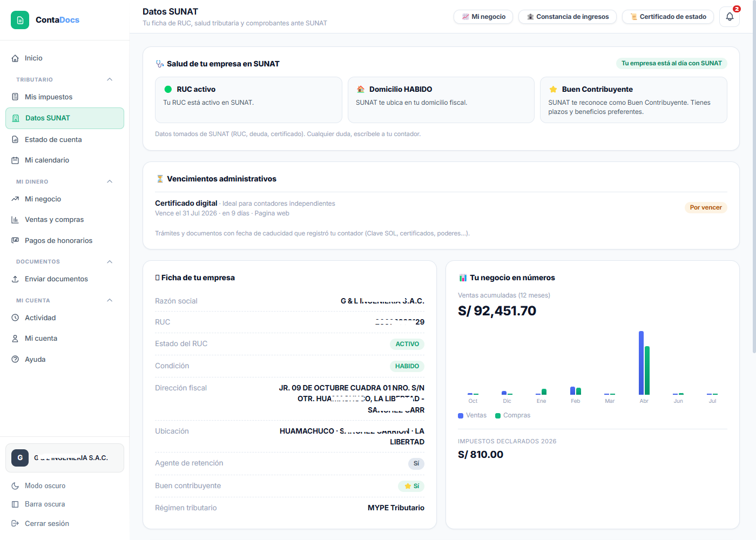Open Mi calendario menu item
756x540 pixels.
pos(65,160)
